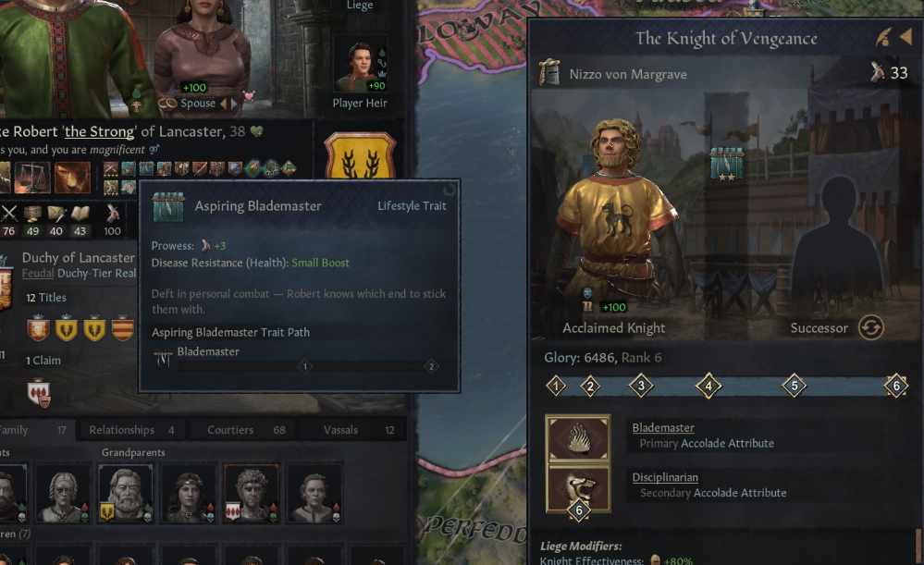Click the blademaster trait icon next to the knight
This screenshot has height=565, width=924.
click(726, 163)
